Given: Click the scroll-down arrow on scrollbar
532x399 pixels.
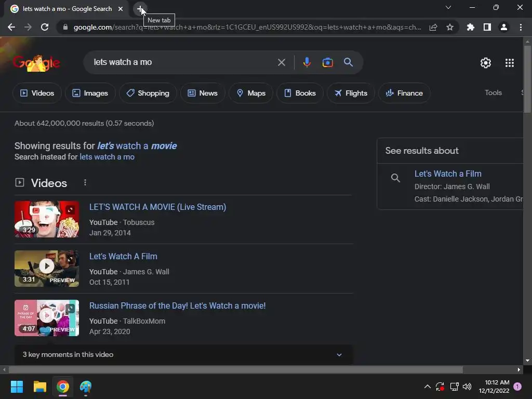Looking at the screenshot, I should click(x=527, y=361).
